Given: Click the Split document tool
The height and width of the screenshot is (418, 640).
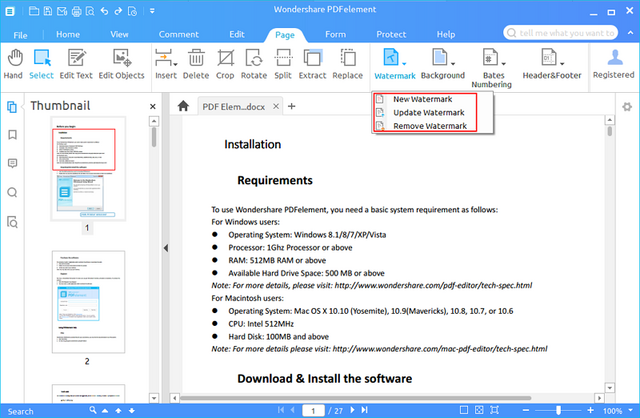Looking at the screenshot, I should pos(283,64).
